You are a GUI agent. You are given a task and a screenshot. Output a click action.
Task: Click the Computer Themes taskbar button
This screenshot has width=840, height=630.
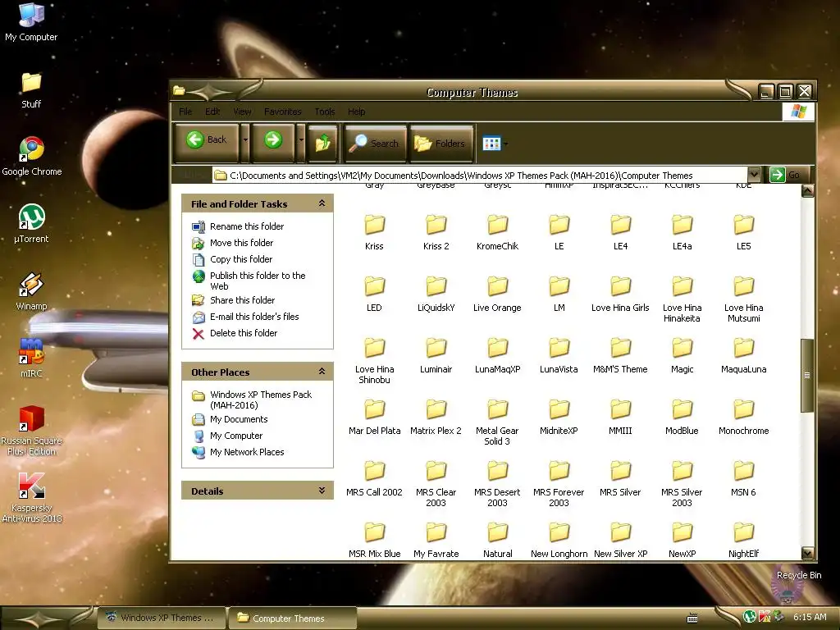pos(292,619)
